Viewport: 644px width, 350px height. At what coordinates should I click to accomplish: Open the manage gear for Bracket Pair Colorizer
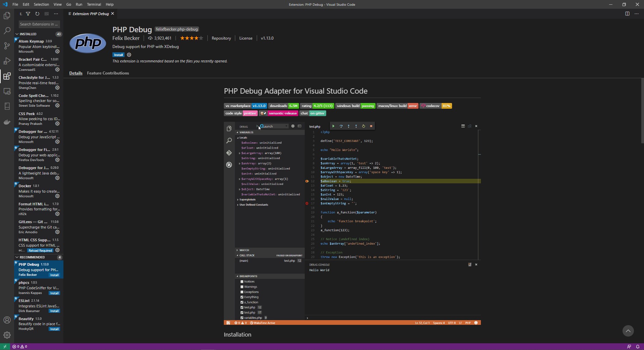(57, 70)
